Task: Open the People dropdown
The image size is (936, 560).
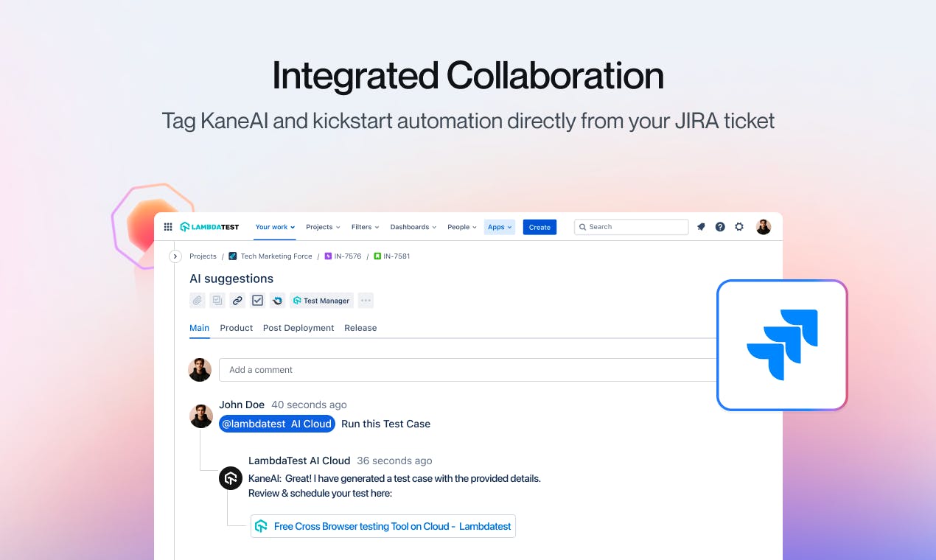Action: coord(462,227)
